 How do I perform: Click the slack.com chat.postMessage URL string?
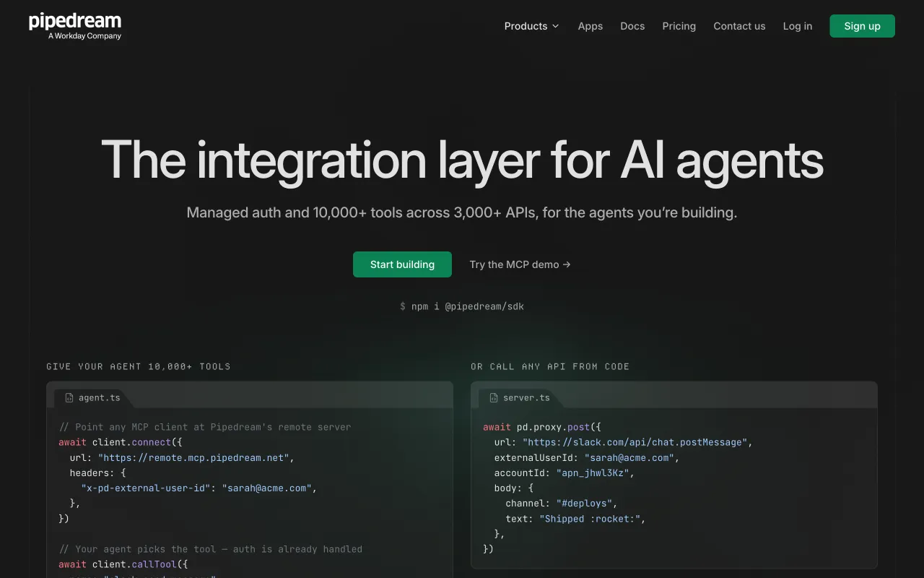click(x=636, y=442)
